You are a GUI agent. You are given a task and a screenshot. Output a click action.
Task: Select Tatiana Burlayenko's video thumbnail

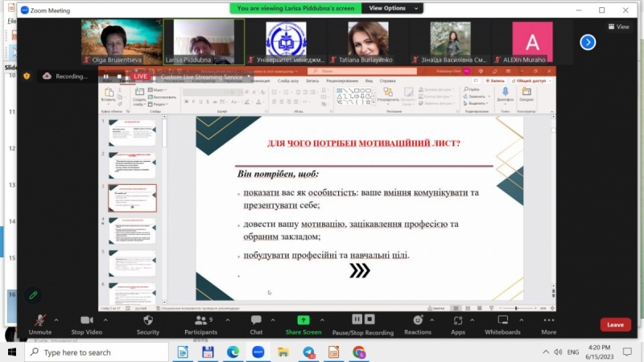(x=368, y=42)
